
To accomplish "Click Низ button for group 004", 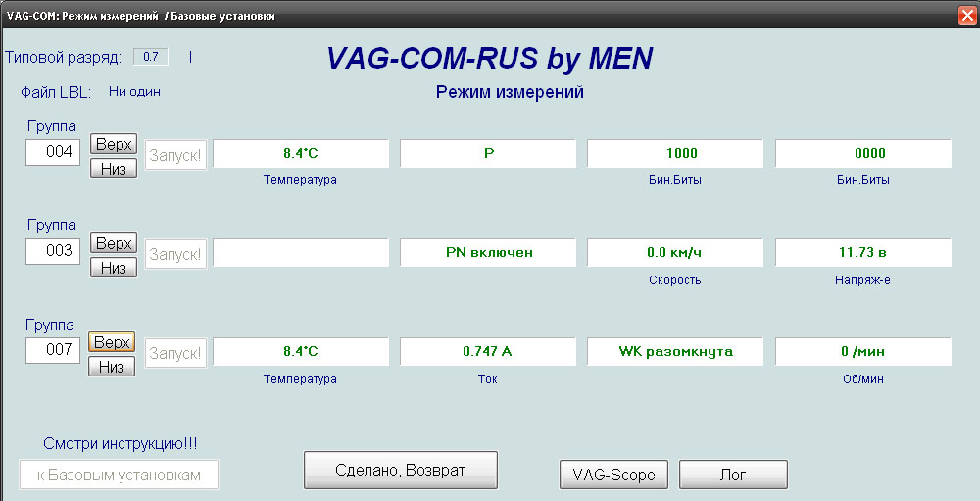I will (113, 168).
